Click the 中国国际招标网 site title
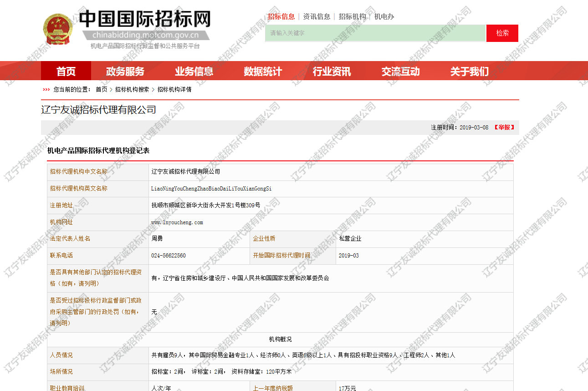Viewport: 588px width, 391px height. (x=145, y=19)
